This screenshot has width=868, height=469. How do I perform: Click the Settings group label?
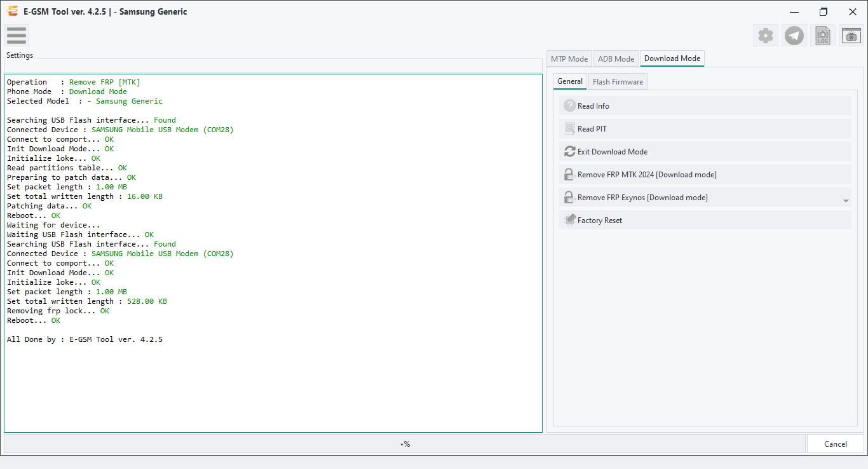20,55
